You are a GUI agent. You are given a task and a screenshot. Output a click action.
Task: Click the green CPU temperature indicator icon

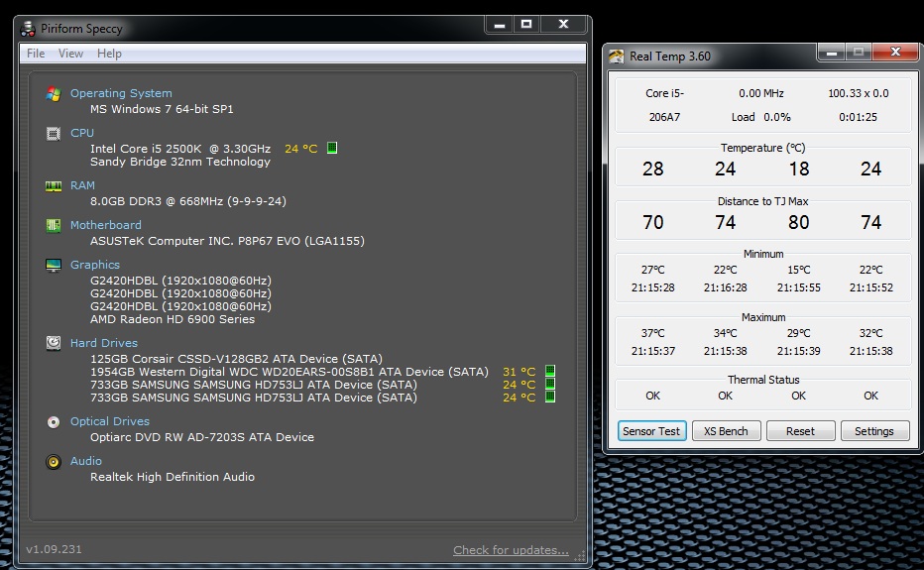[332, 148]
